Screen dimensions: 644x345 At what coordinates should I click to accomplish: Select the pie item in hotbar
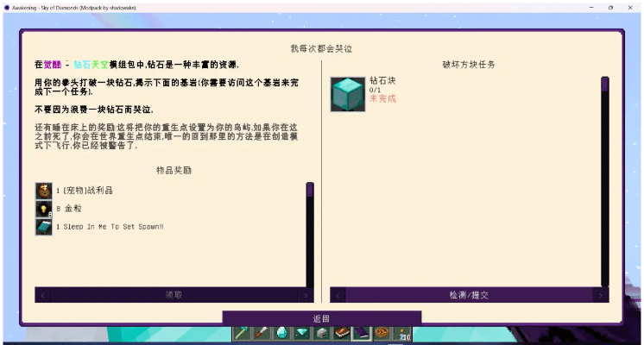382,333
